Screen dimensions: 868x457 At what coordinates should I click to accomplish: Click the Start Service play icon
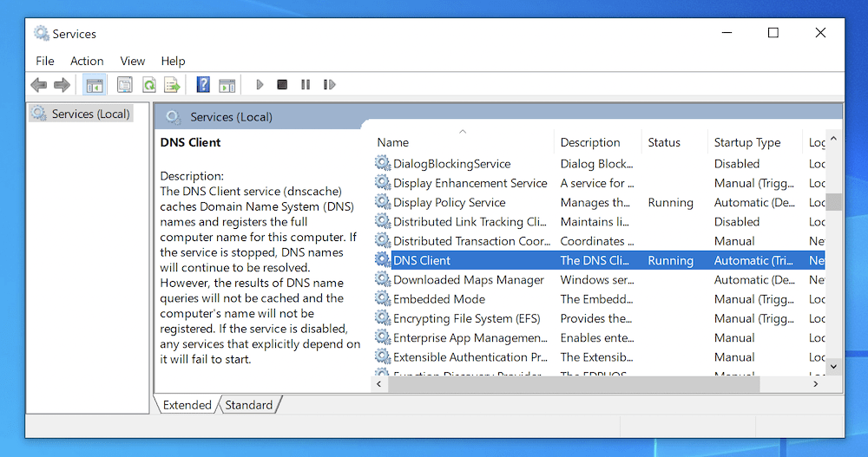[x=260, y=85]
